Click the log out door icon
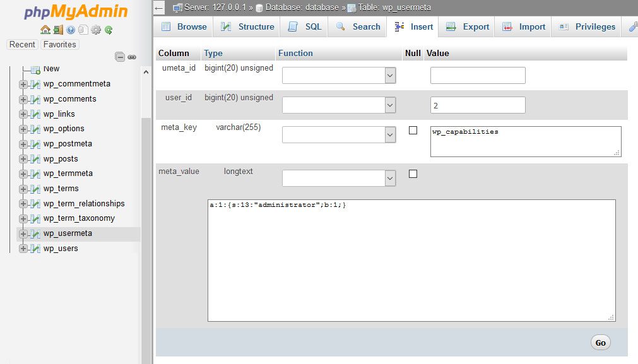This screenshot has height=364, width=638. tap(57, 30)
